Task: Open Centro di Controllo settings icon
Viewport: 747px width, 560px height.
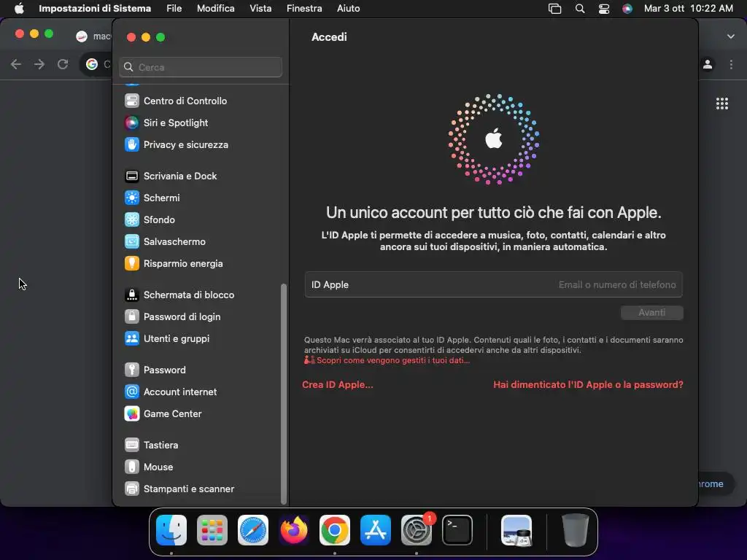Action: point(132,101)
